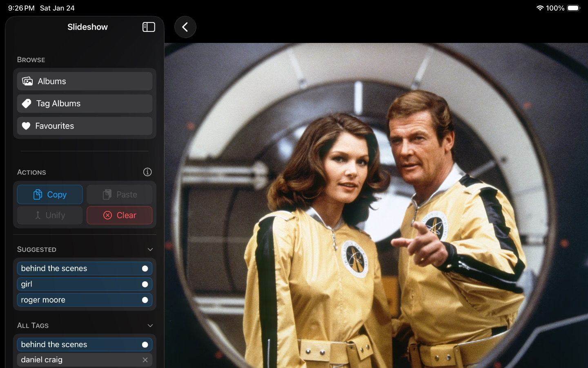Tap the slideshow photo
The height and width of the screenshot is (368, 588).
tap(376, 205)
